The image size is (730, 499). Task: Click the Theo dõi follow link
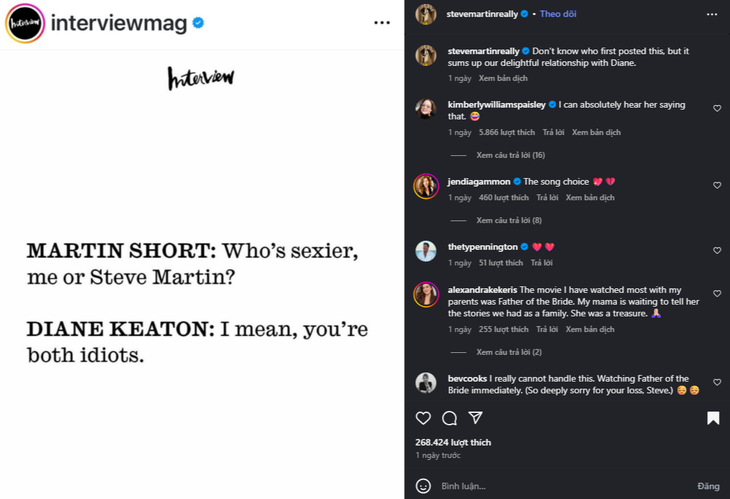click(x=558, y=14)
